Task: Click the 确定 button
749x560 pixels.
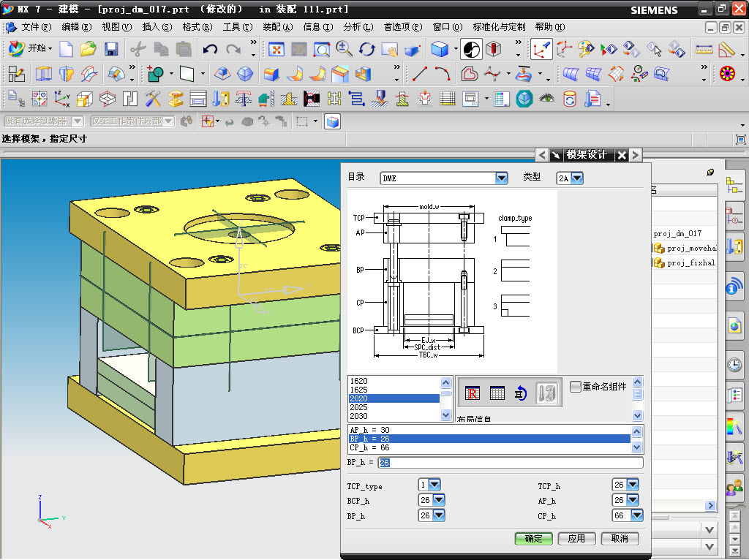Action: pos(534,539)
